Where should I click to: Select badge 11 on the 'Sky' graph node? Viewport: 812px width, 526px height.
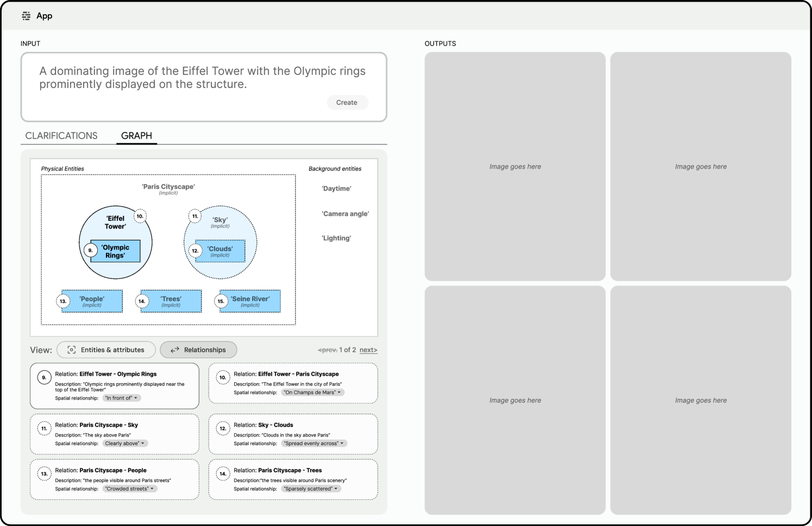pos(195,216)
